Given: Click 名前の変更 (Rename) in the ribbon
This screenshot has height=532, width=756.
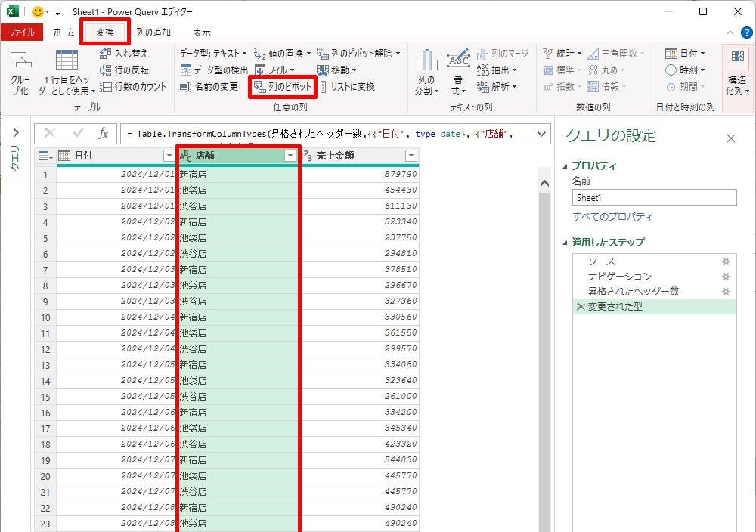Looking at the screenshot, I should (209, 87).
